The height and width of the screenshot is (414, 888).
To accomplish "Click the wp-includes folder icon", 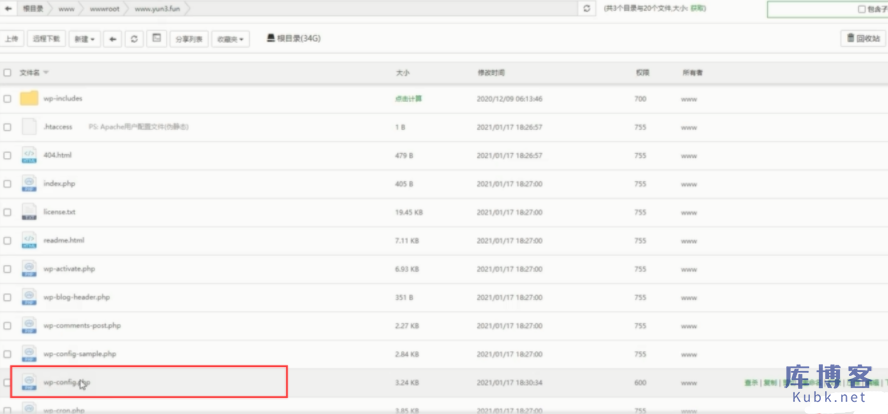I will [x=29, y=99].
